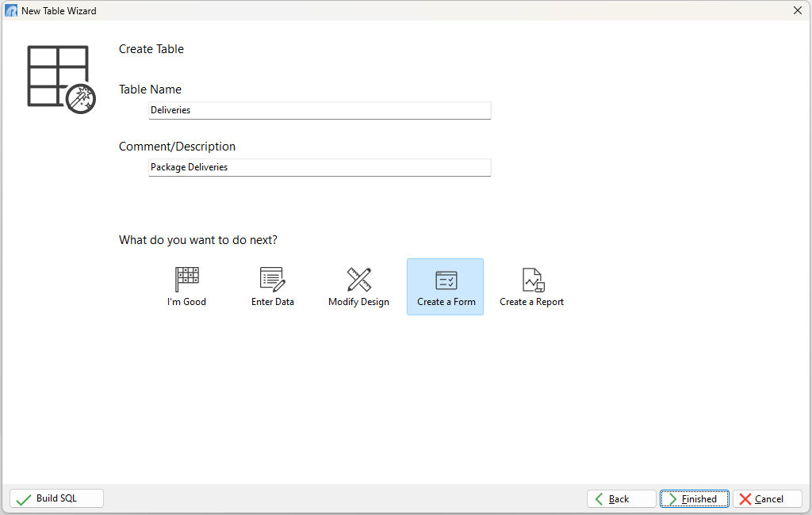812x515 pixels.
Task: Go back with the Back button
Action: tap(622, 499)
